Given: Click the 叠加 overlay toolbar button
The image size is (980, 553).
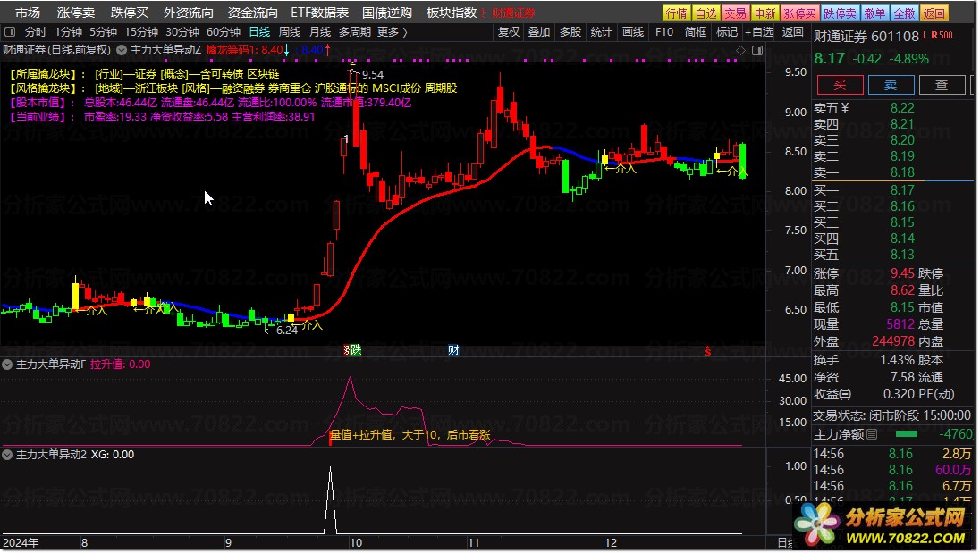Looking at the screenshot, I should point(539,31).
